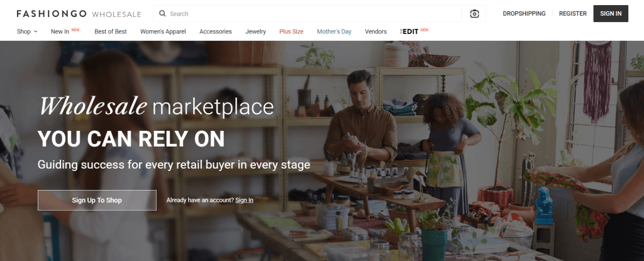This screenshot has height=261, width=644.
Task: Go to the Vendors page
Action: (376, 31)
